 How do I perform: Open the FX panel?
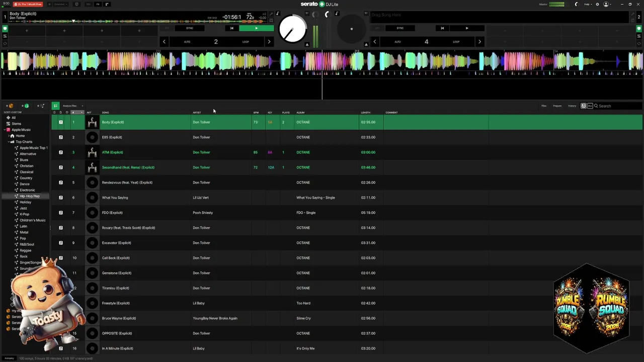click(x=98, y=4)
